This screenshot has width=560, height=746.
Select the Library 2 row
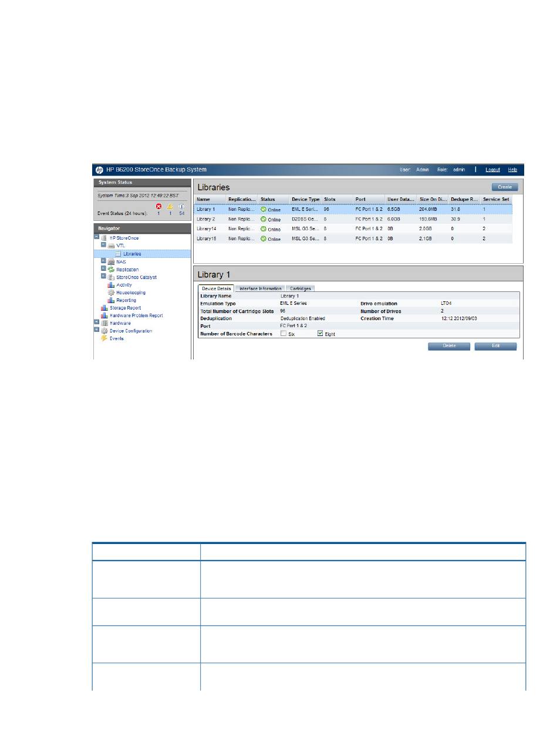tap(353, 219)
